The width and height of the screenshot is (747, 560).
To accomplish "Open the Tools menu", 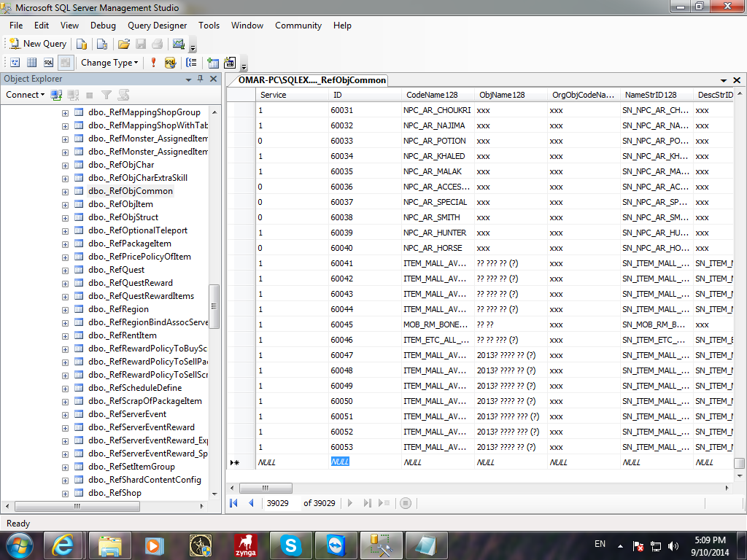I will tap(209, 26).
